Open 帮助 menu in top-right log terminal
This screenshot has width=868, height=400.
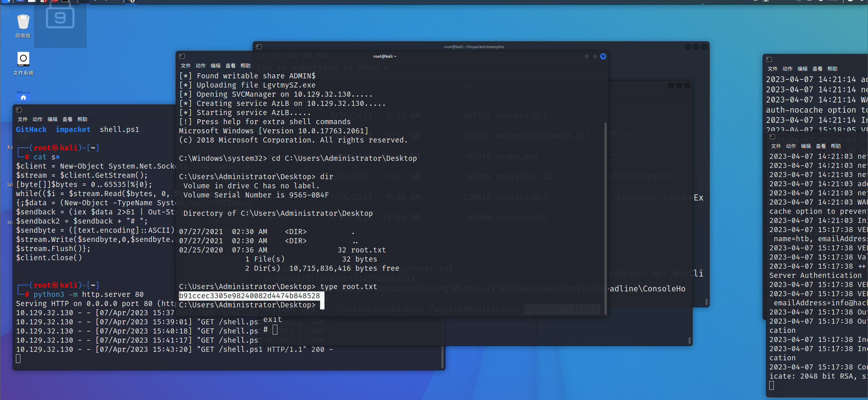point(832,69)
